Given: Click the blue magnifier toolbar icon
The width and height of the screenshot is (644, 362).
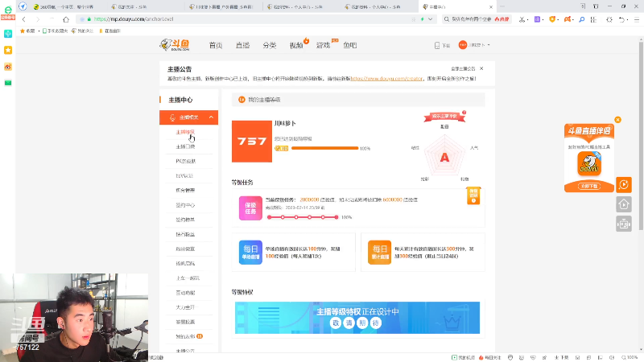Looking at the screenshot, I should tap(581, 19).
